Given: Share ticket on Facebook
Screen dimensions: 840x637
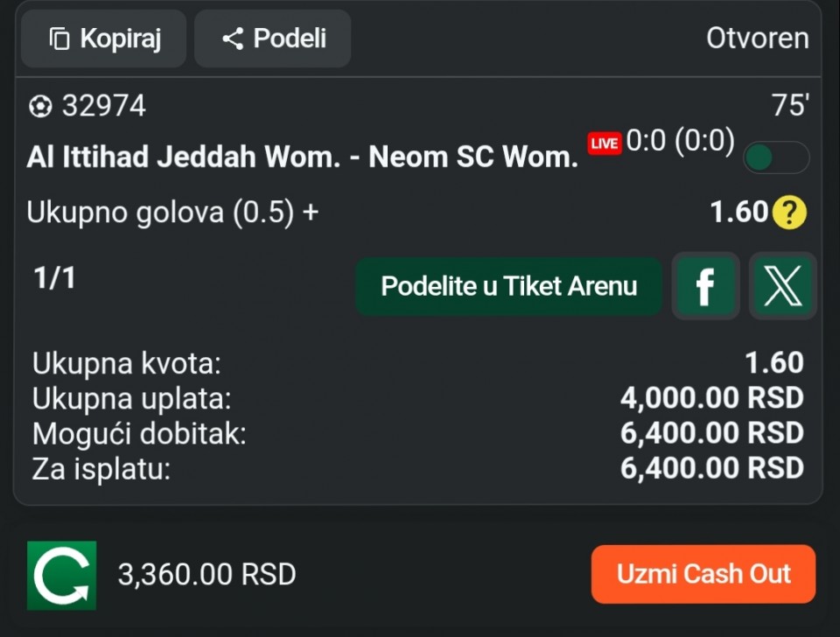Looking at the screenshot, I should tap(705, 286).
